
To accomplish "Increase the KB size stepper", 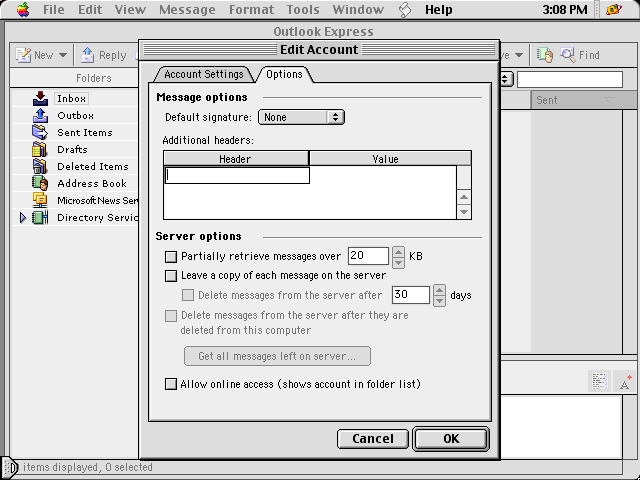I will 398,252.
